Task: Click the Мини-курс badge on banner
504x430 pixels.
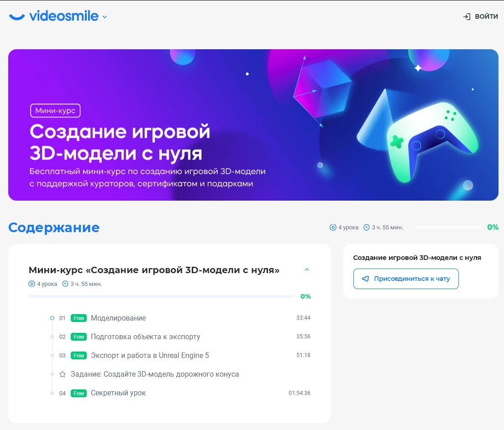Action: [x=55, y=110]
